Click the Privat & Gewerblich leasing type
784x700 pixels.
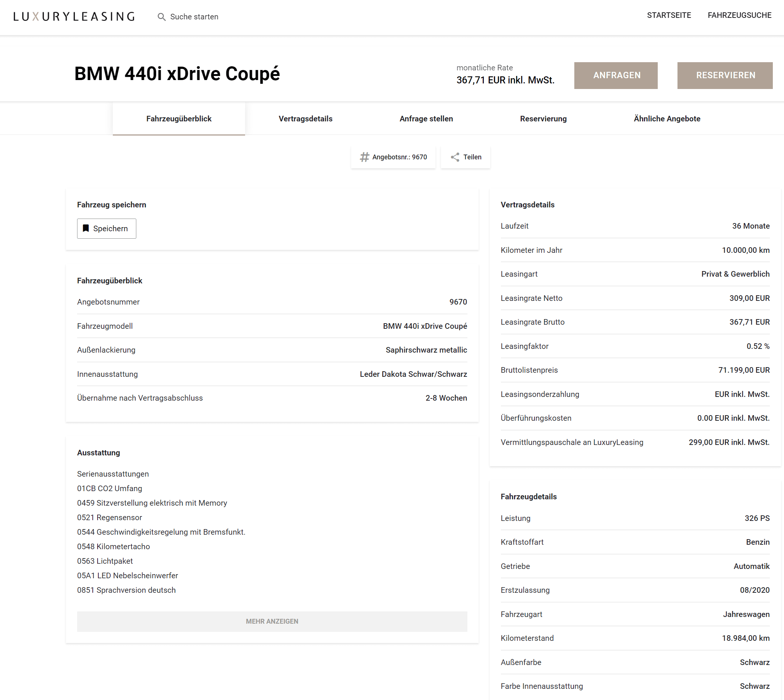click(x=735, y=274)
